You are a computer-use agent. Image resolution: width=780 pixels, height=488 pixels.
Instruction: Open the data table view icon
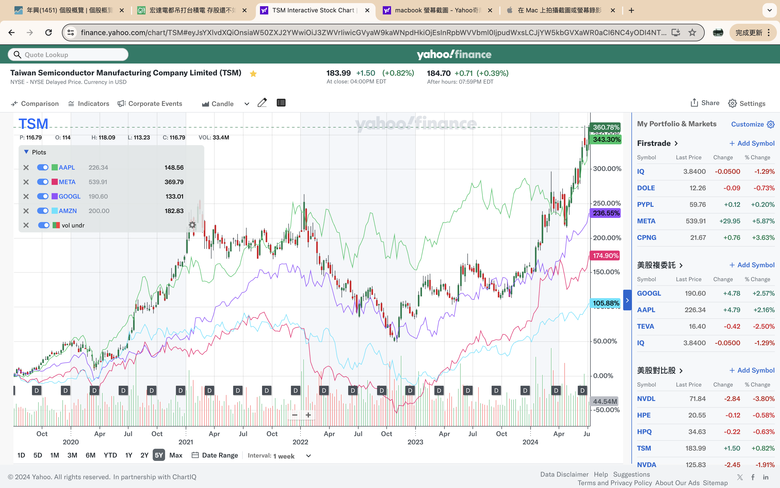tap(281, 103)
